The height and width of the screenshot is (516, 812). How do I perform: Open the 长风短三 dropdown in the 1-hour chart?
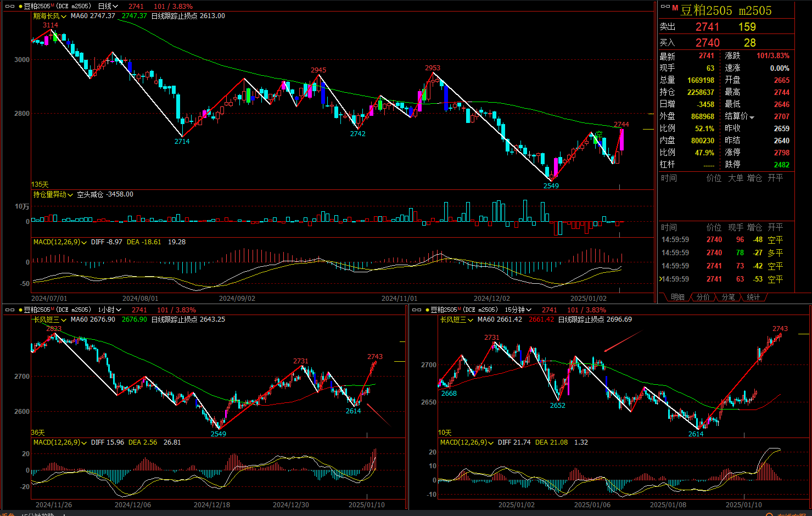(x=49, y=319)
